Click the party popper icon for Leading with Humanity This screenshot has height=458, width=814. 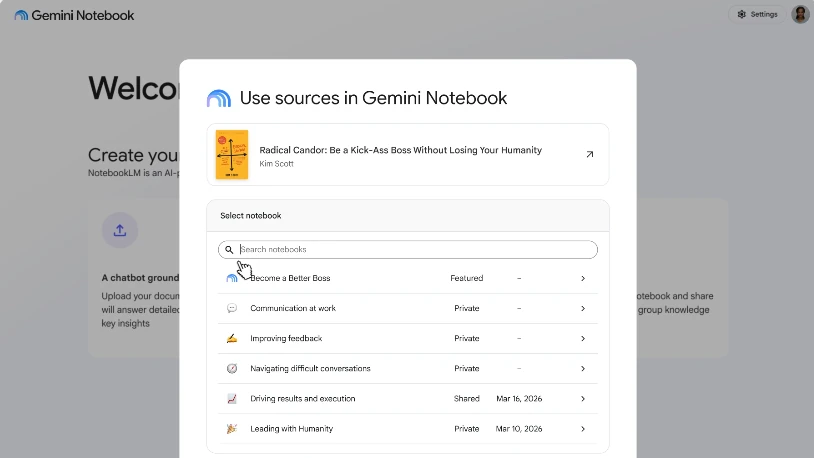click(232, 429)
